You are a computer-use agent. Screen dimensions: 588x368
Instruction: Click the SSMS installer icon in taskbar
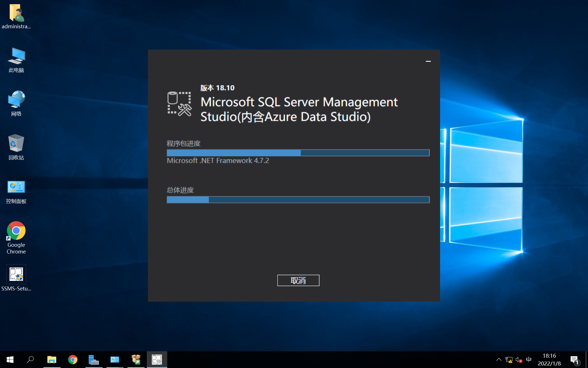click(x=156, y=360)
